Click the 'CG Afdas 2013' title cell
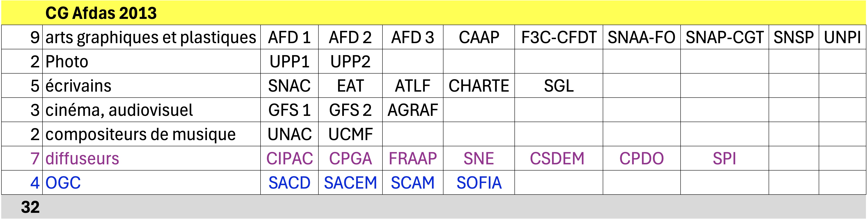Screen dimensions: 868x219 pos(101,13)
